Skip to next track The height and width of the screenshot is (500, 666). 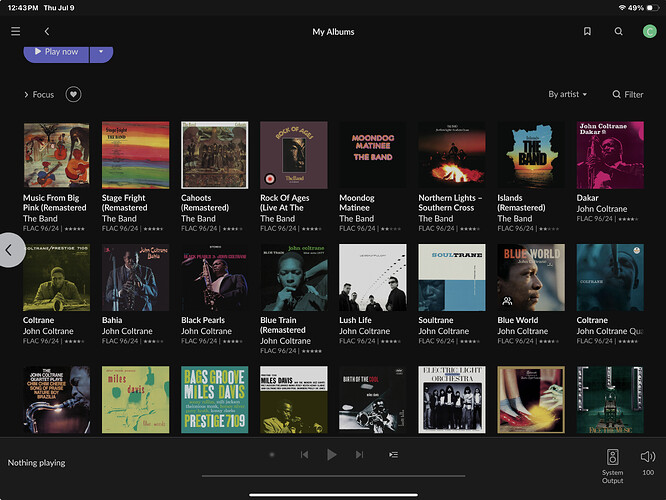pos(359,455)
